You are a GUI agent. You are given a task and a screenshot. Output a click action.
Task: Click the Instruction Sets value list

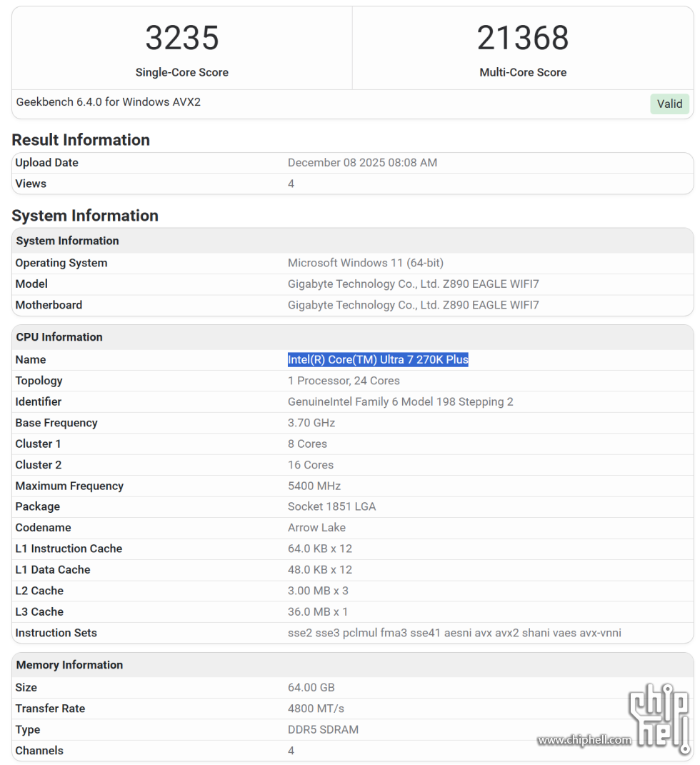tap(454, 633)
